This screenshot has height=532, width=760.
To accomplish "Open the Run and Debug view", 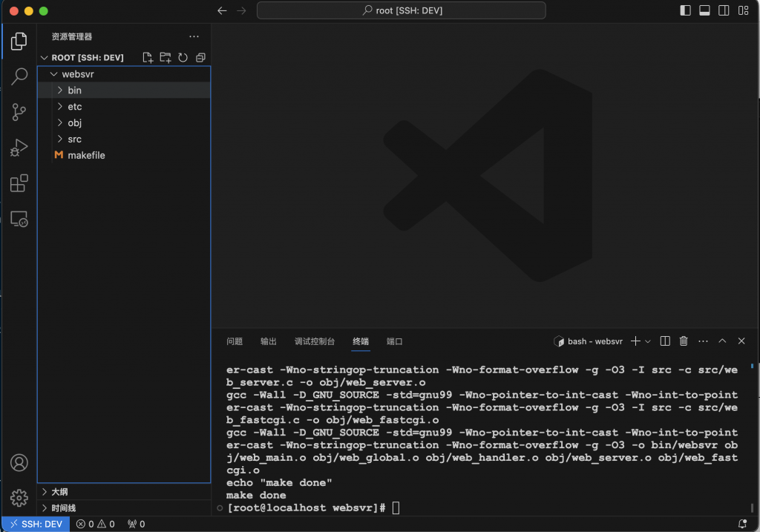I will point(19,148).
